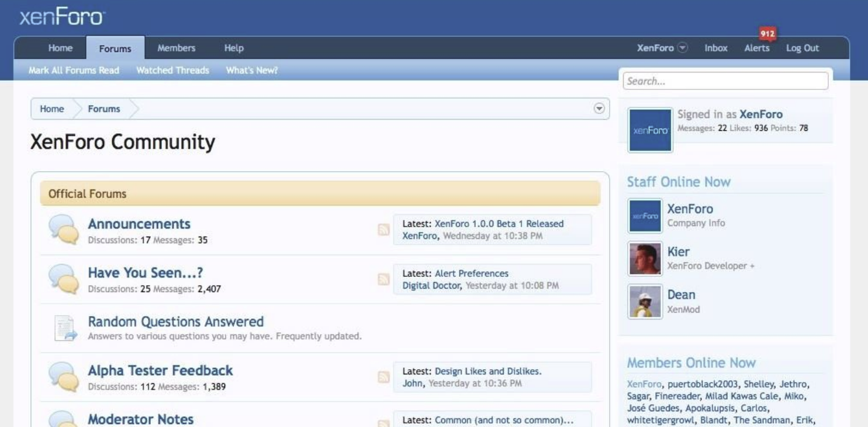Click the Random Questions Answered page icon

click(x=65, y=328)
